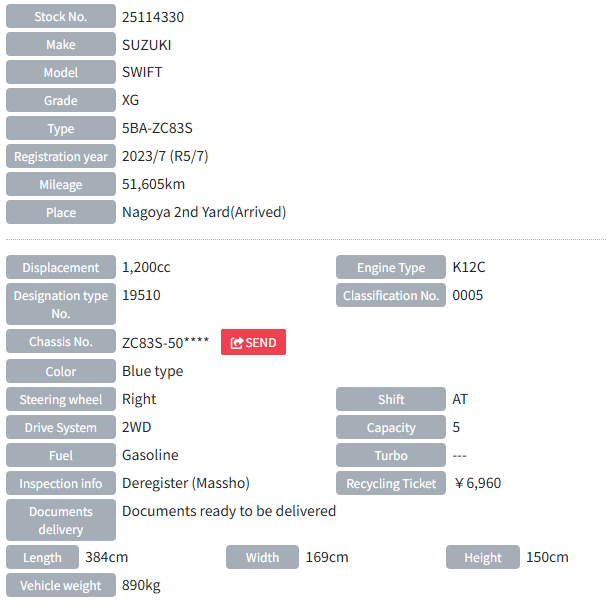Click the stock number 25114330
The image size is (607, 610).
click(x=153, y=17)
